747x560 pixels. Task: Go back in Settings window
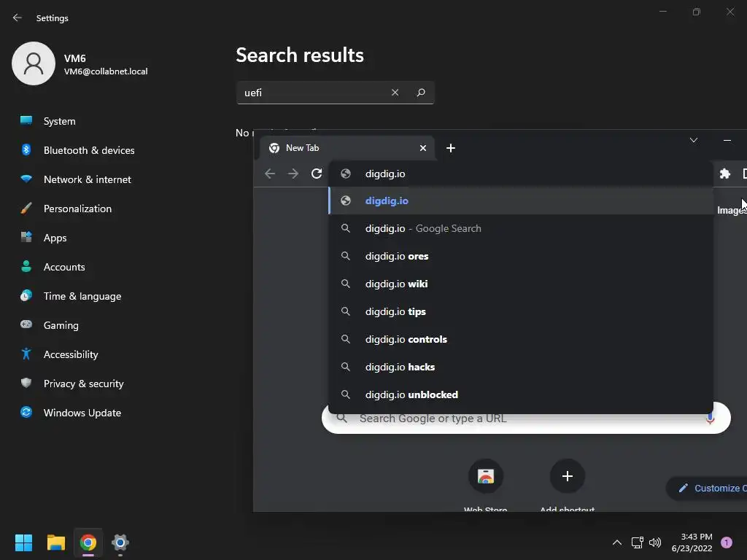click(18, 17)
